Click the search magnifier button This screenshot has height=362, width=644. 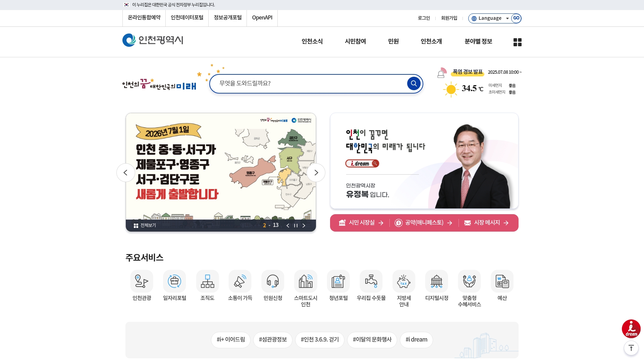click(x=414, y=83)
